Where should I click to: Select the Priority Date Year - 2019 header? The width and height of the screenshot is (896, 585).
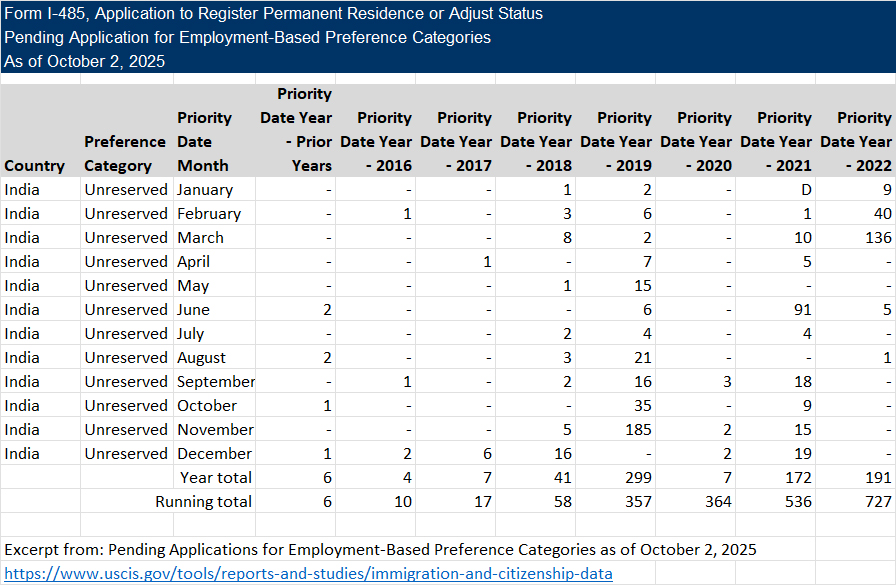(615, 142)
